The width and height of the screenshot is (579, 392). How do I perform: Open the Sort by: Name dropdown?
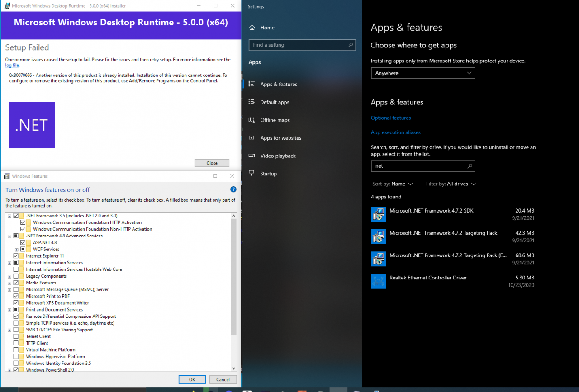(x=393, y=184)
